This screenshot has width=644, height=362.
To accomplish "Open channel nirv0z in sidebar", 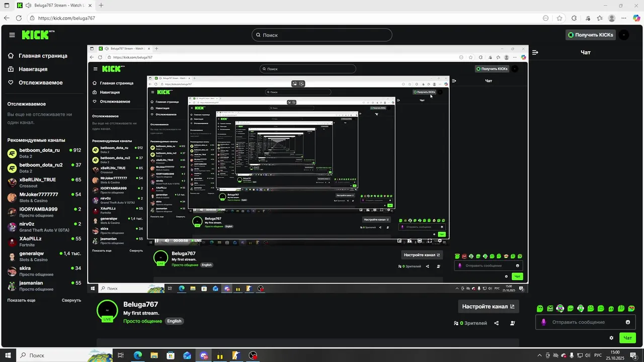I will [x=44, y=227].
